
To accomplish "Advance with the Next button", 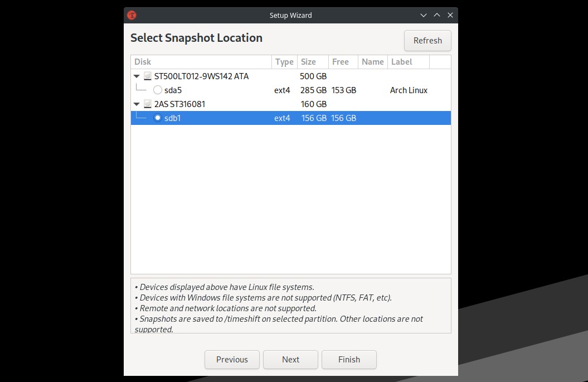I will (x=290, y=360).
